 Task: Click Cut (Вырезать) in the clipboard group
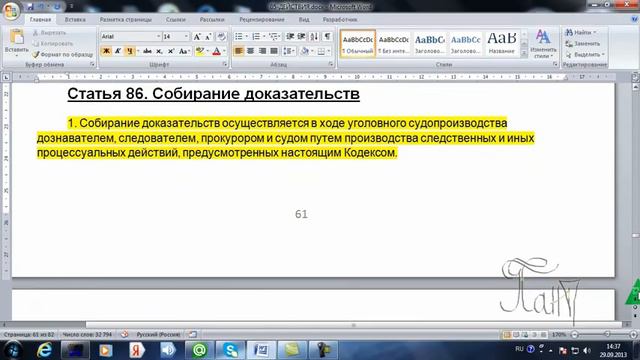click(x=49, y=33)
